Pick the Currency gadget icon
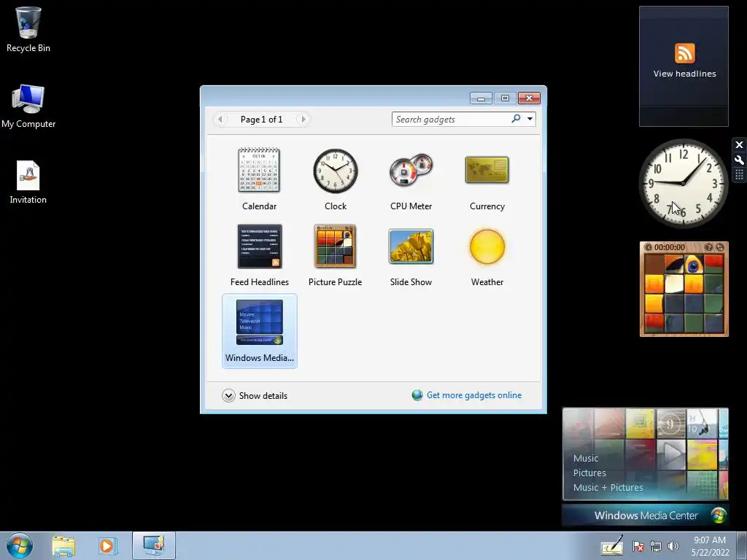747x560 pixels. click(x=487, y=170)
